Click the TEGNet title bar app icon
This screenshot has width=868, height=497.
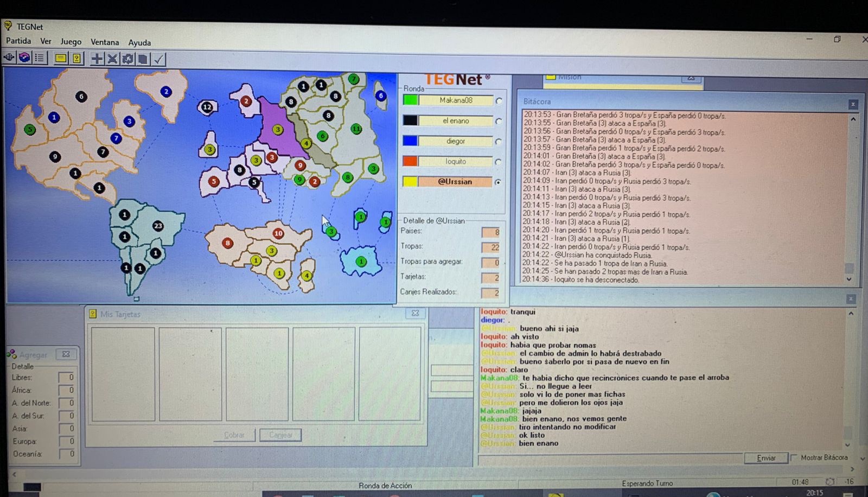coord(8,26)
